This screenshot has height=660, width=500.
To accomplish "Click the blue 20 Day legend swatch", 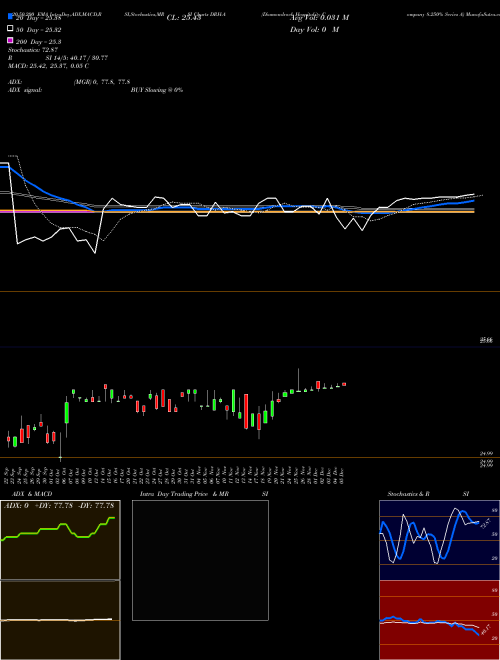I will [x=10, y=17].
